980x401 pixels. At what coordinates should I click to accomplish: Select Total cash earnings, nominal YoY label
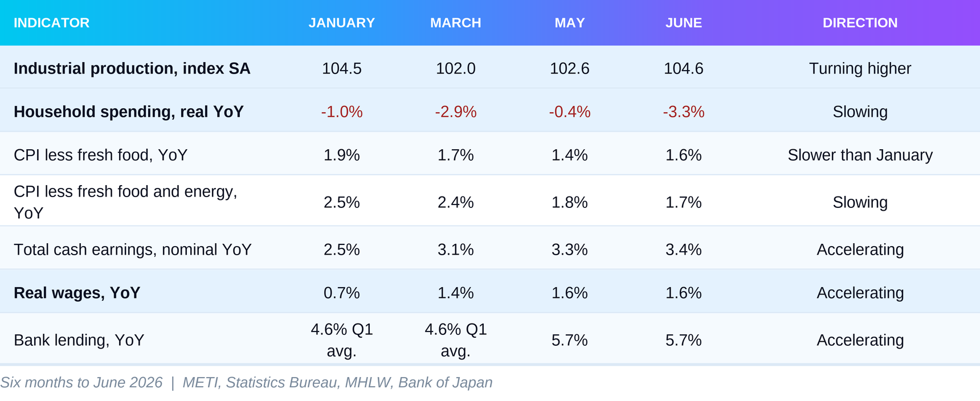click(133, 249)
